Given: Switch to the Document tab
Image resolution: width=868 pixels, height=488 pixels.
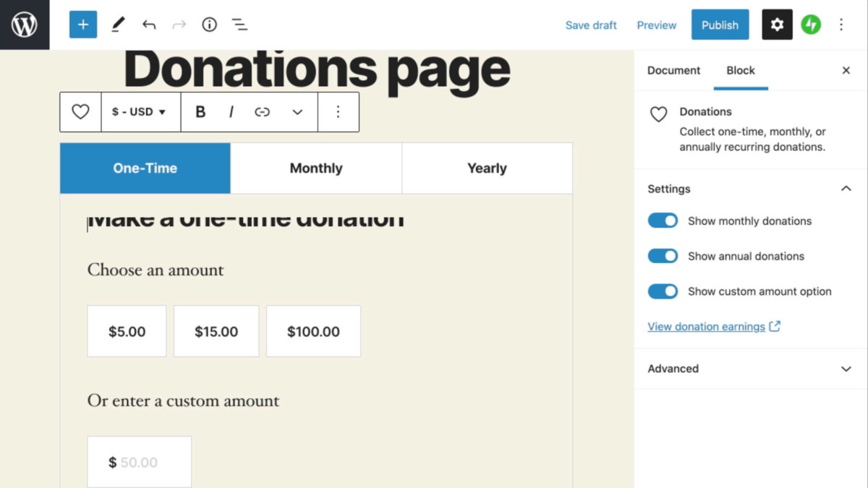Looking at the screenshot, I should tap(673, 70).
